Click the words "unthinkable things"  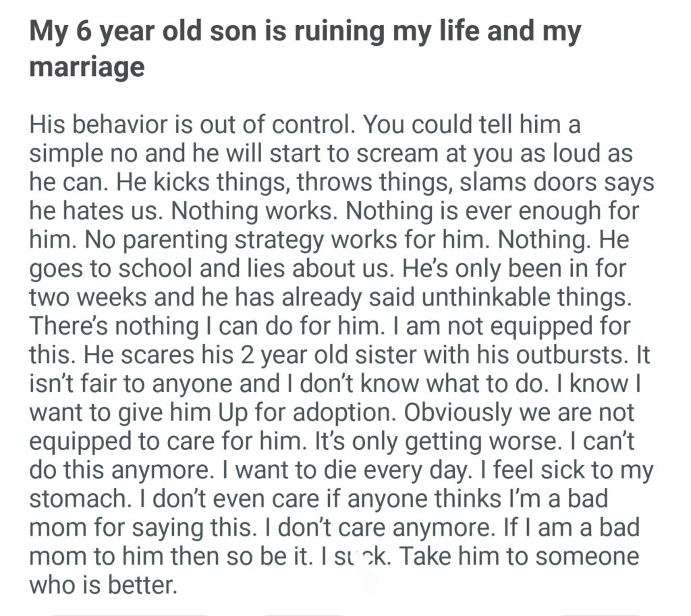[x=535, y=297]
